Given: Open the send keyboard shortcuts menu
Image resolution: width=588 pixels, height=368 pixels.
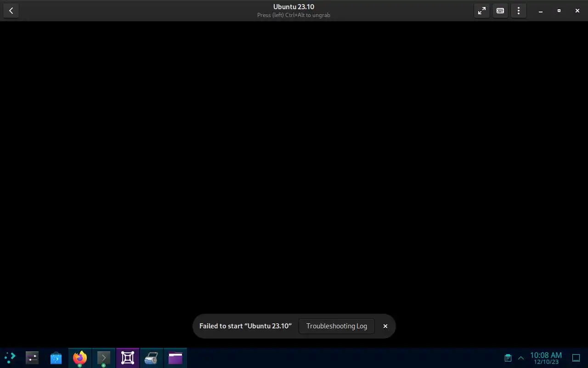Looking at the screenshot, I should [500, 11].
